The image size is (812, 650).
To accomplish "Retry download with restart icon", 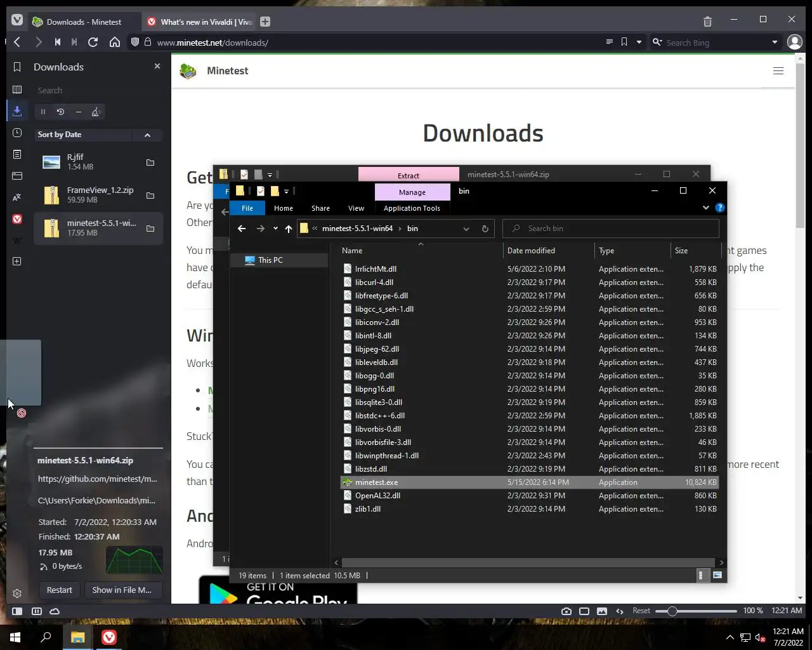I will point(61,112).
